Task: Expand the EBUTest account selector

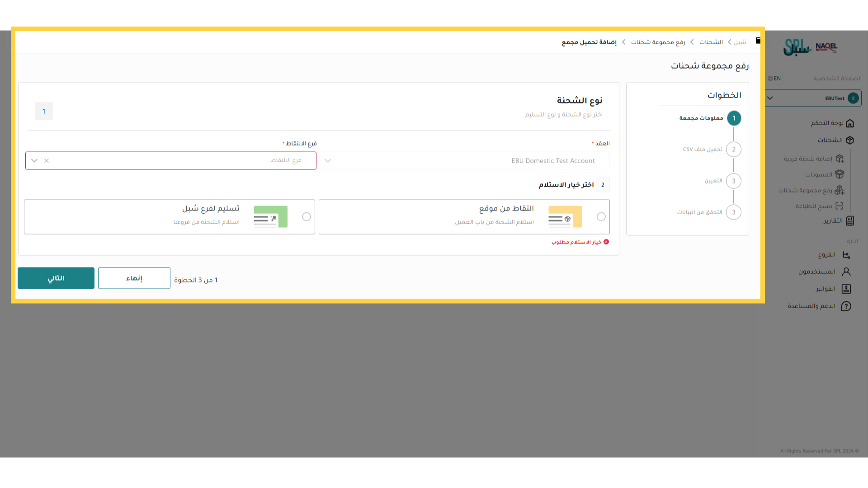Action: [770, 98]
